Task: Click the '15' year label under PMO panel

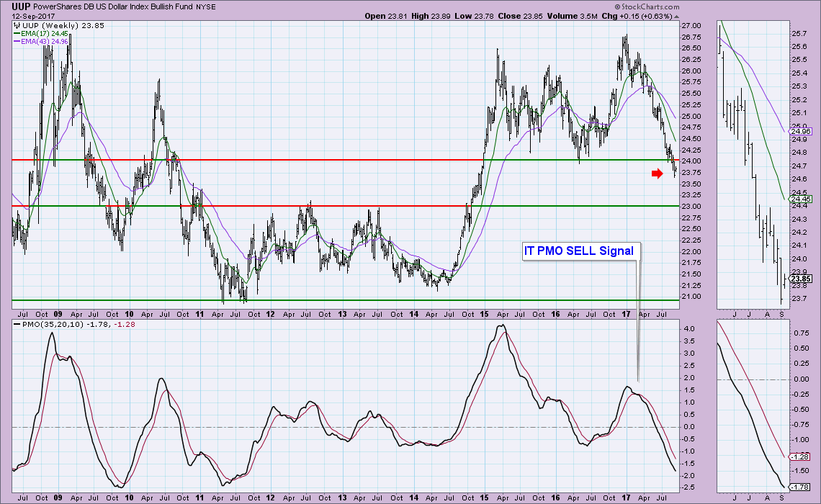Action: [483, 498]
